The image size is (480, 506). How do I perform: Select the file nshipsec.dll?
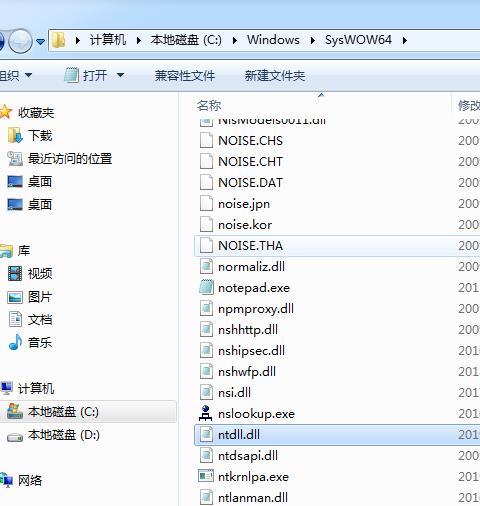click(x=251, y=351)
